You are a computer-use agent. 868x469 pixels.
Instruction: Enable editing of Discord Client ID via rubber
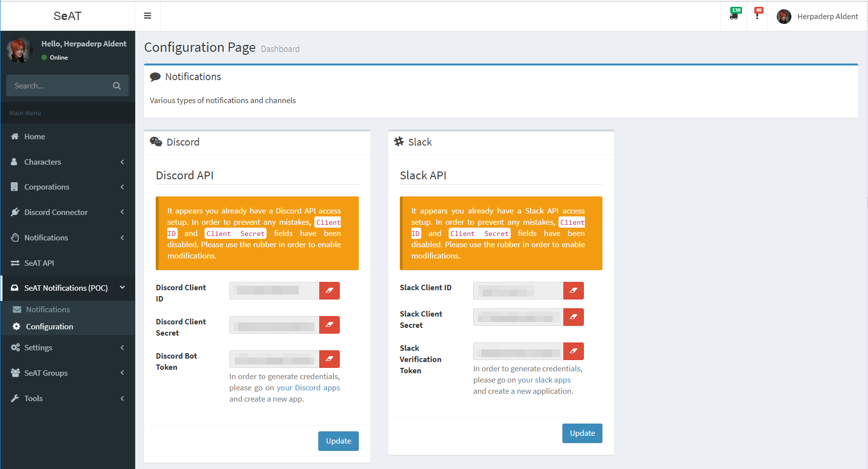click(330, 291)
